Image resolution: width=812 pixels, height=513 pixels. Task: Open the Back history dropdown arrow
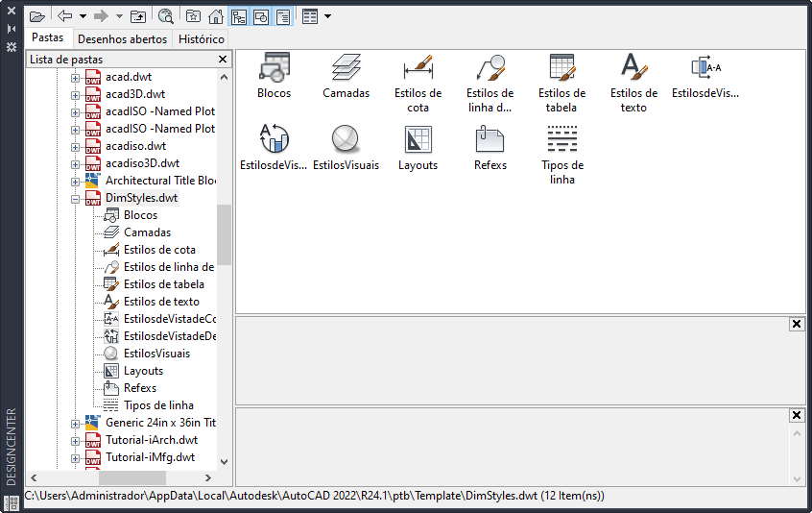83,16
